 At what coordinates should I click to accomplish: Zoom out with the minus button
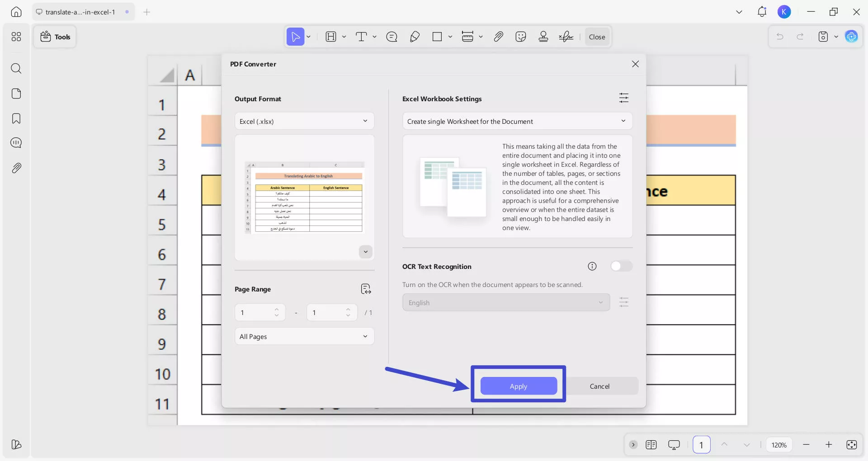[806, 445]
